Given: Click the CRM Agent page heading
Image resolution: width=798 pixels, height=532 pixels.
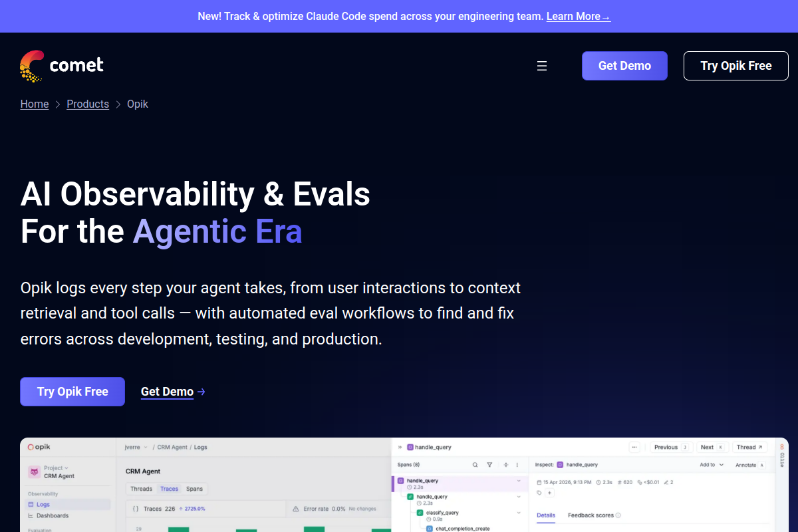Looking at the screenshot, I should (143, 471).
